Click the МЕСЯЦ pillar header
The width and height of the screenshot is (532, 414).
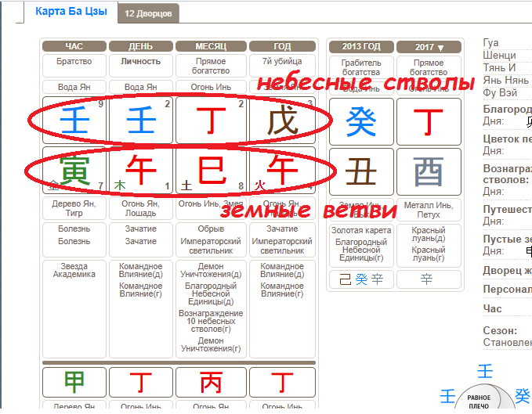[208, 46]
